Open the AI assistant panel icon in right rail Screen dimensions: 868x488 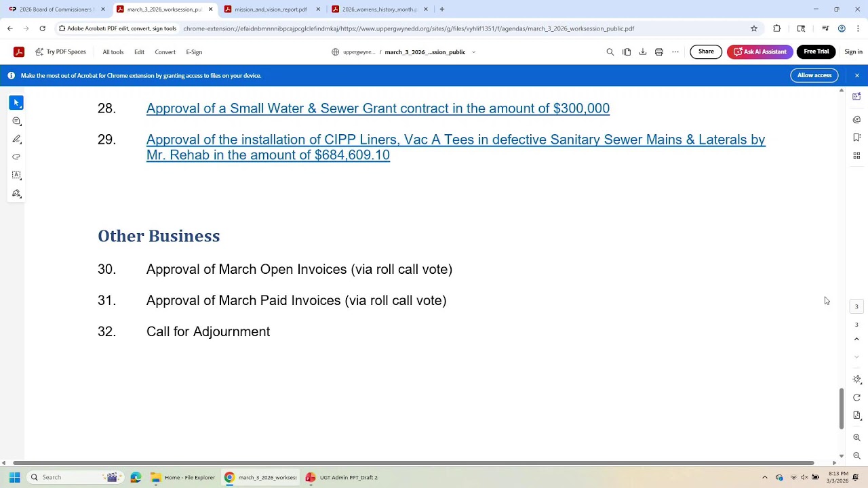[x=856, y=97]
